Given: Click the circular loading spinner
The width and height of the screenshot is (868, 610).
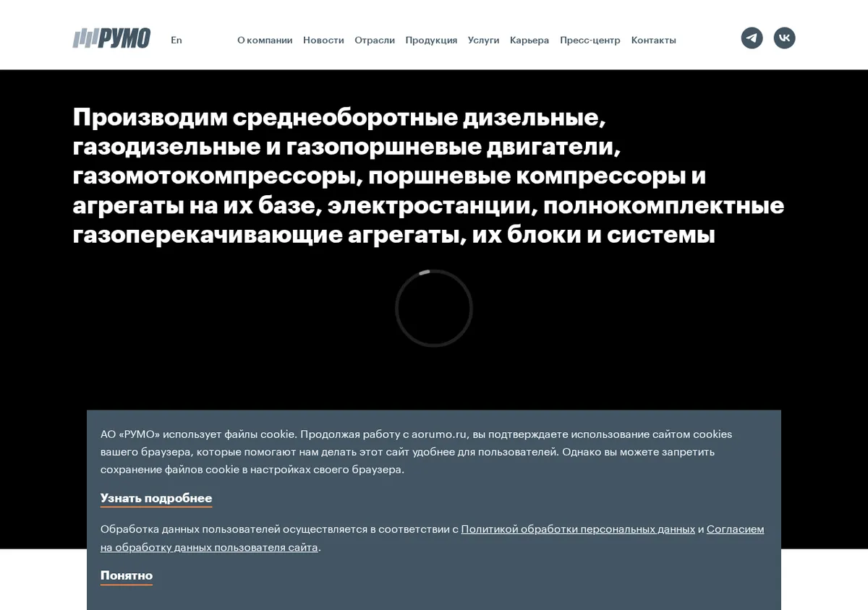Looking at the screenshot, I should point(434,309).
